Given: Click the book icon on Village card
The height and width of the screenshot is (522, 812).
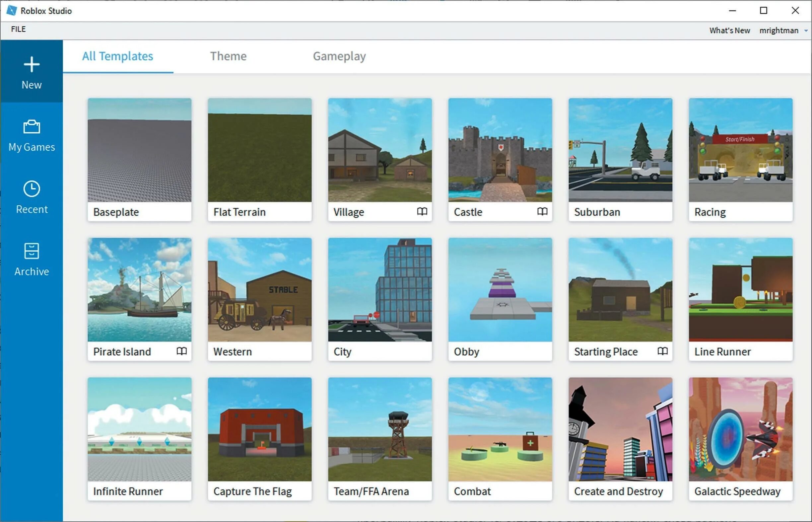Looking at the screenshot, I should [x=422, y=211].
